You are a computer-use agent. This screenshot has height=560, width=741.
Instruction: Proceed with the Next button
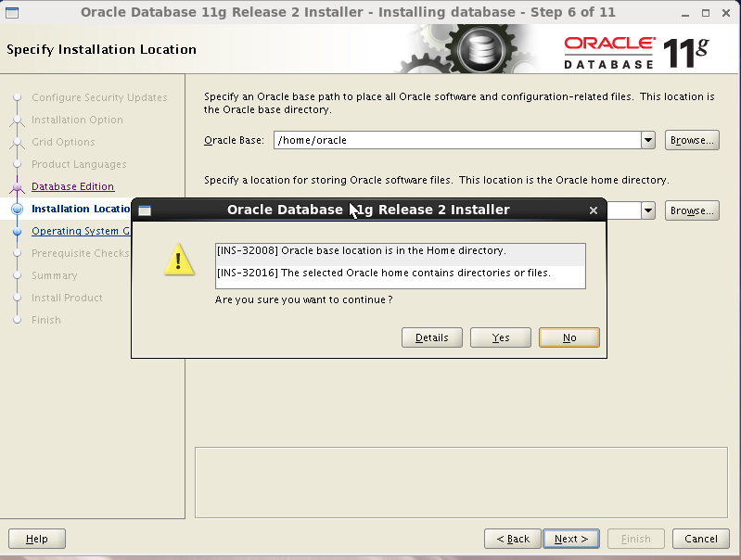point(571,539)
